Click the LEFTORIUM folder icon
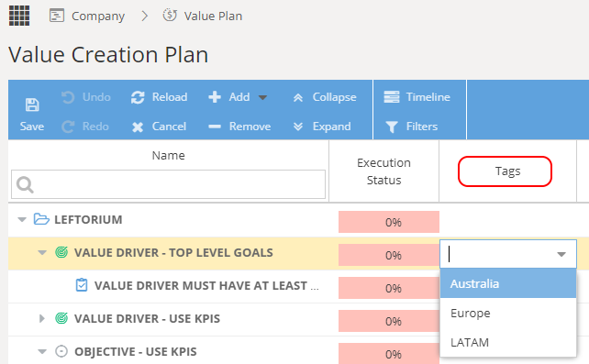 [41, 219]
